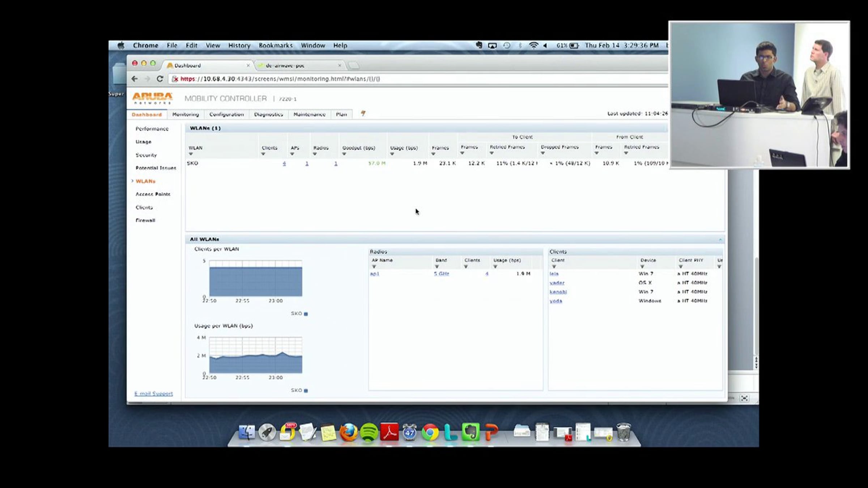Open the ap1 access point link

point(375,274)
